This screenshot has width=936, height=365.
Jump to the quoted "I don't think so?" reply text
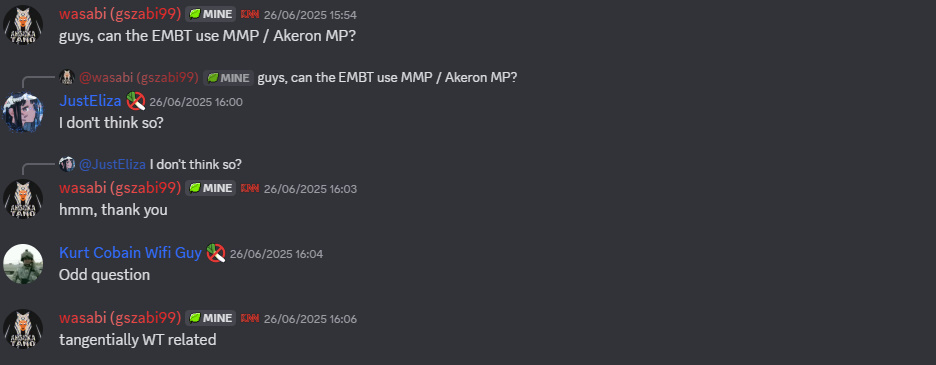196,164
